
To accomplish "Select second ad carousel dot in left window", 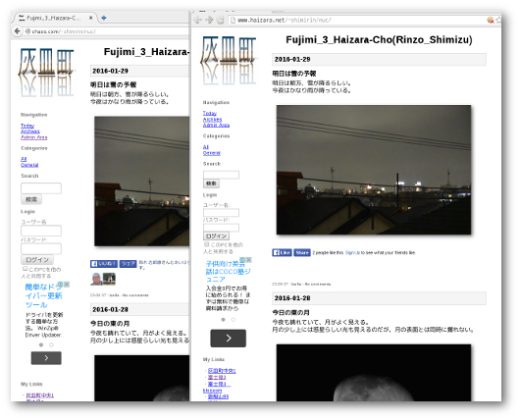I will 51,345.
